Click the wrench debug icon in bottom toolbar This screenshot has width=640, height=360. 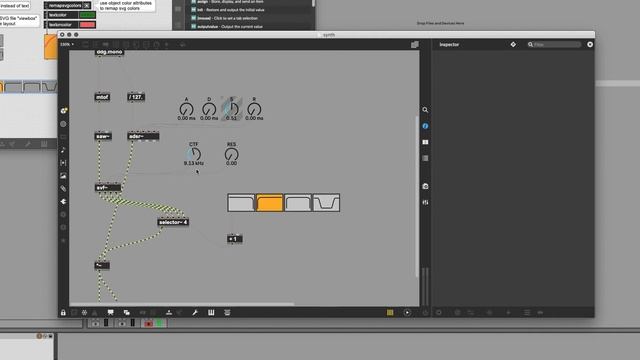pos(195,313)
